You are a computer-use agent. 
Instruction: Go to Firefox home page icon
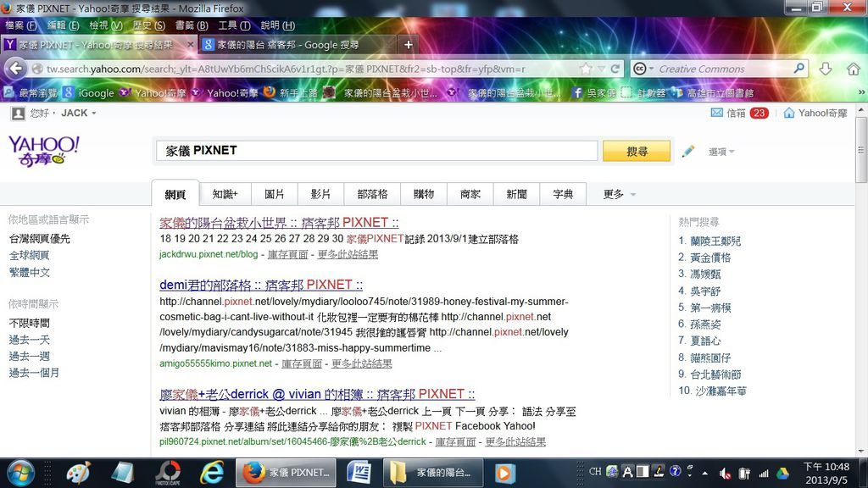click(x=853, y=69)
